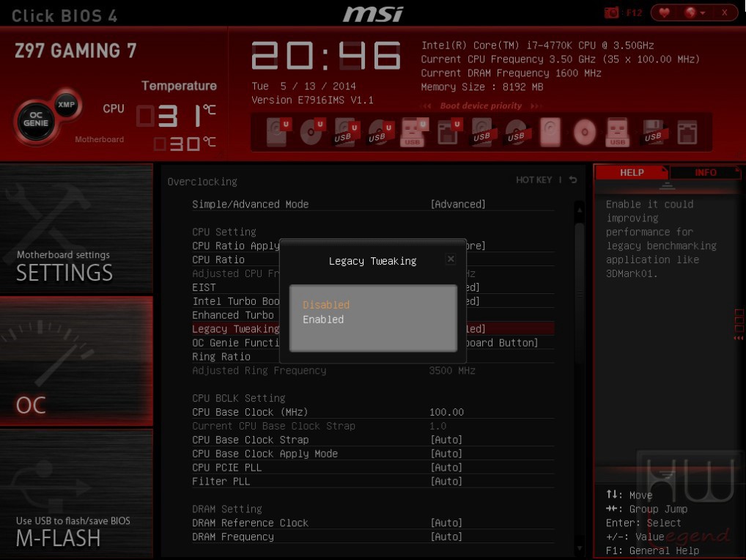
Task: Switch to the INFO tab
Action: pos(705,172)
